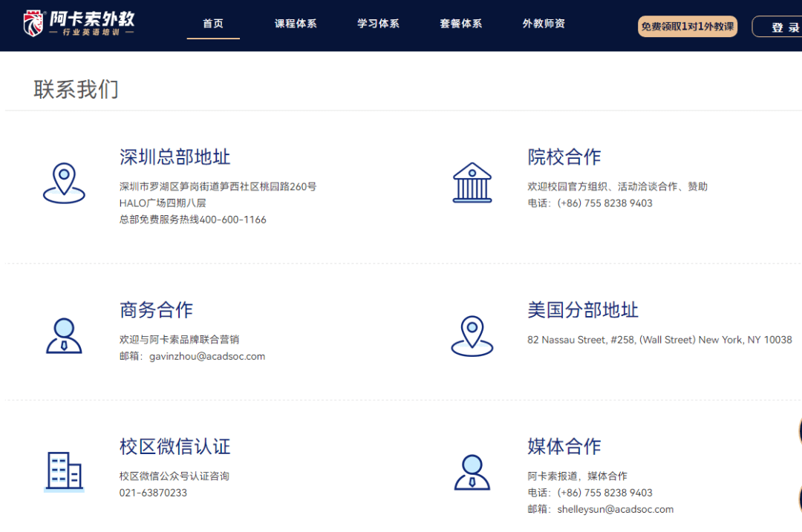Open the 首页 navigation tab

tap(213, 23)
